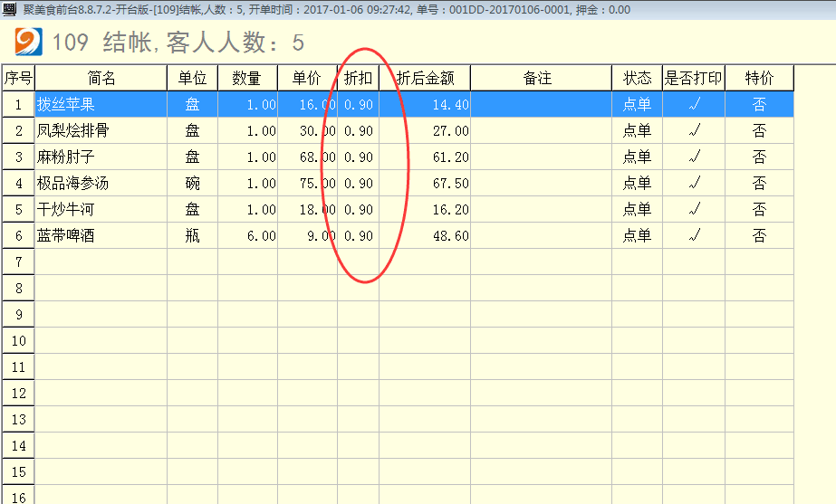Image resolution: width=836 pixels, height=504 pixels.
Task: Click the 点单 status for 极品海参汤
Action: (x=637, y=183)
